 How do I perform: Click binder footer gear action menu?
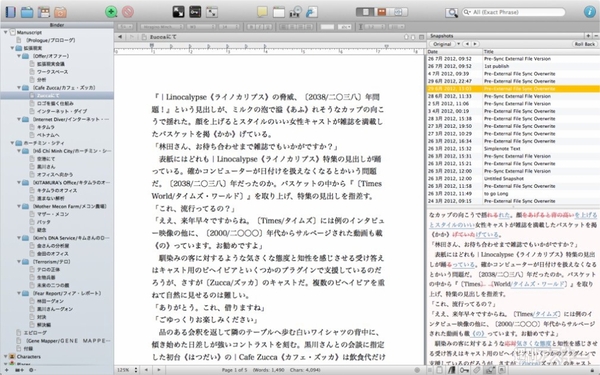32,370
